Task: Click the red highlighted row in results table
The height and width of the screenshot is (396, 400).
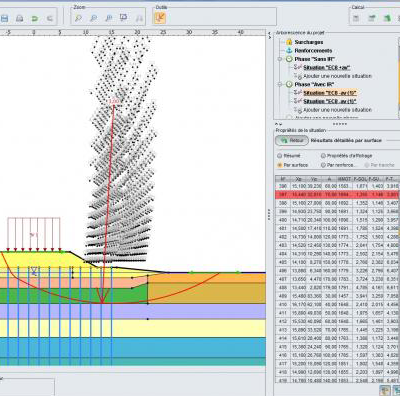Action: pyautogui.click(x=337, y=194)
